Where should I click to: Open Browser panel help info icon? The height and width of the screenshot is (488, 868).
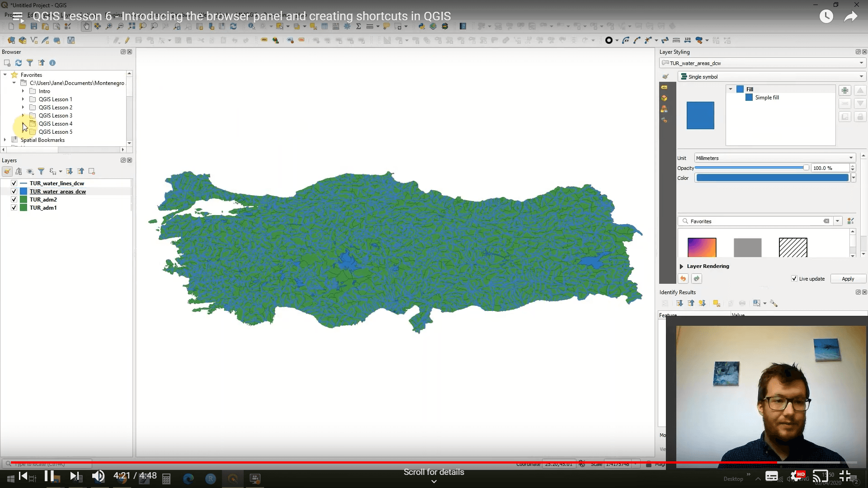coord(52,63)
